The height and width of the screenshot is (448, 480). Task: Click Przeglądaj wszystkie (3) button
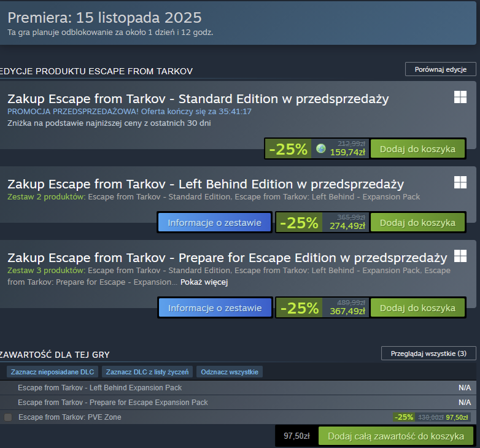[x=428, y=353]
